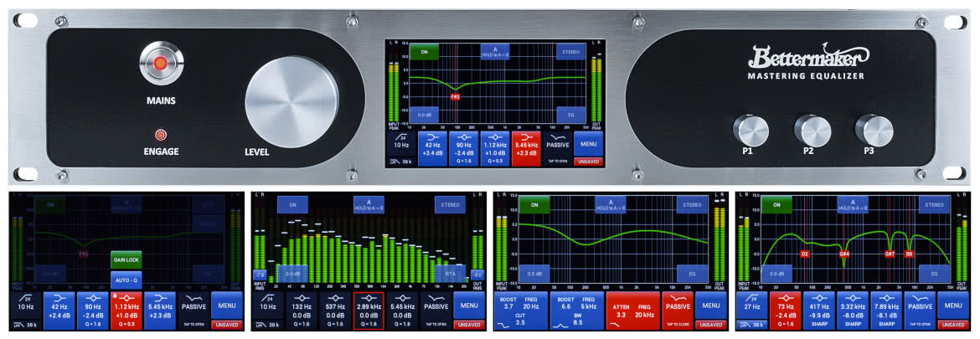This screenshot has width=980, height=339.
Task: Click the D2 note marker
Action: pos(805,254)
